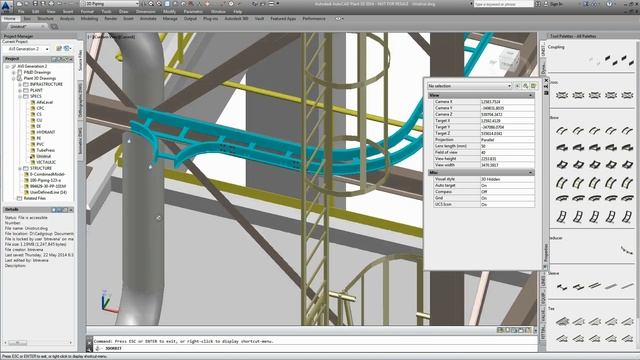Open the View menu
640x360 pixels.
[x=51, y=12]
